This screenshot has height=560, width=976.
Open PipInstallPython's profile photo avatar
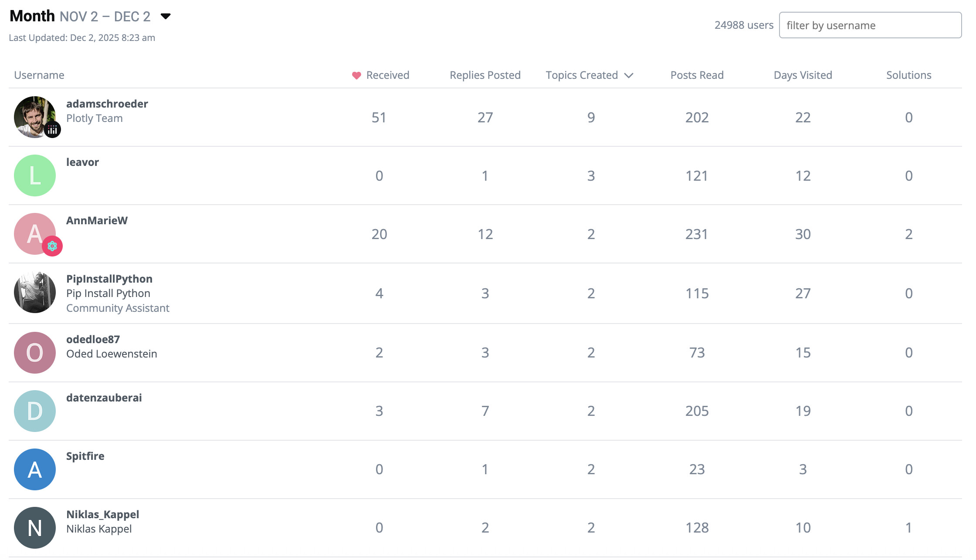(35, 293)
